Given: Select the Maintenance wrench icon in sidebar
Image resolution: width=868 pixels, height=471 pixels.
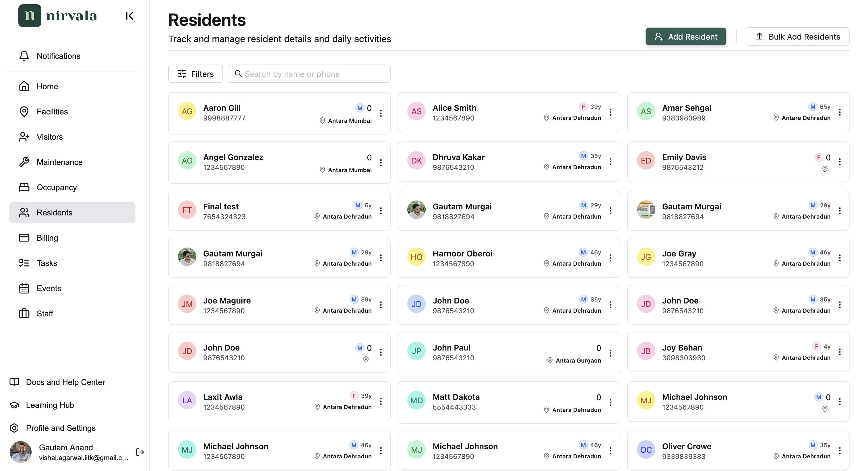Looking at the screenshot, I should click(24, 162).
